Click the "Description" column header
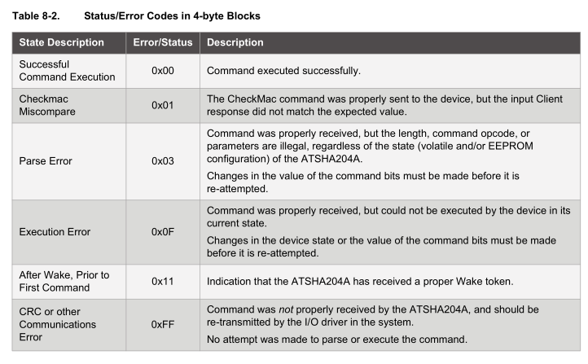 [x=235, y=42]
